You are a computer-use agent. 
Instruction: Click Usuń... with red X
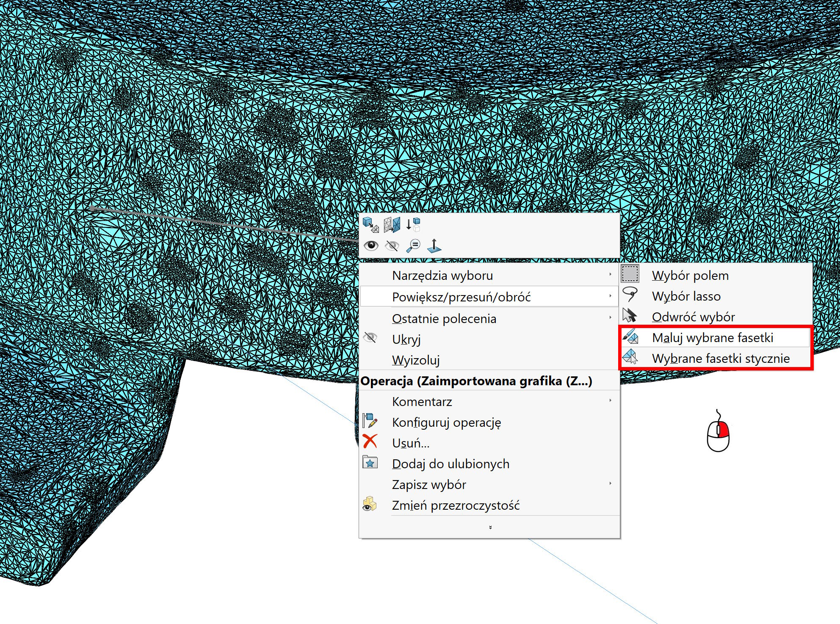410,443
